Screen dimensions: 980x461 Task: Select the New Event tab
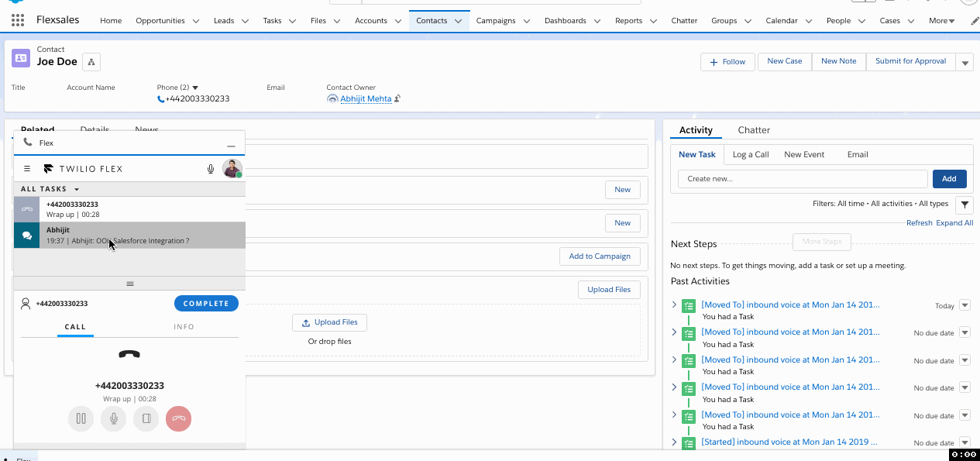click(804, 154)
